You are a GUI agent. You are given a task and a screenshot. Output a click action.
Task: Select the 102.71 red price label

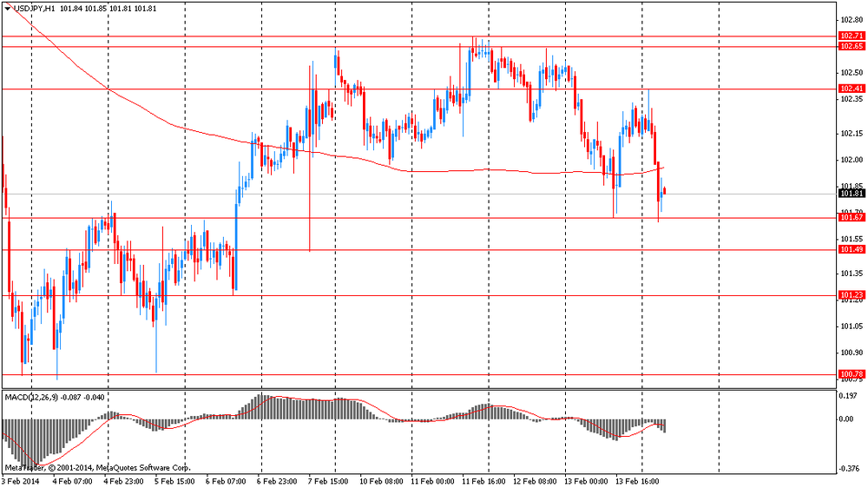click(851, 36)
